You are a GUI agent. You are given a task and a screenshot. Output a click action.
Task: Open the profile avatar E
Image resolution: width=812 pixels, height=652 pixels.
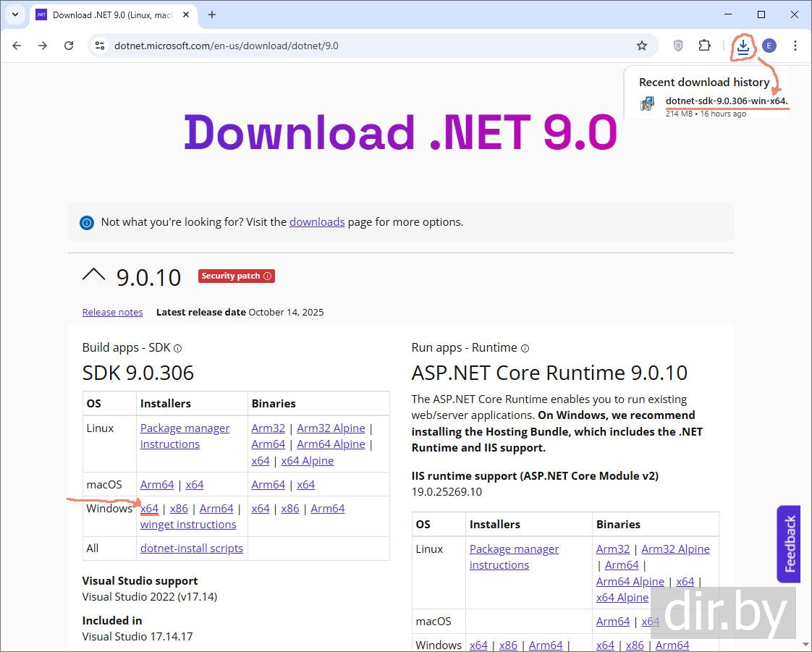point(769,46)
